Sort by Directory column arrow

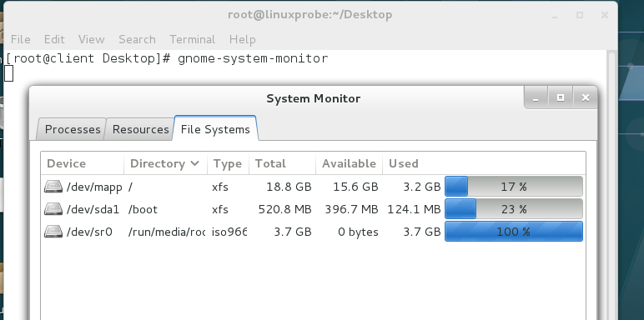pos(195,163)
